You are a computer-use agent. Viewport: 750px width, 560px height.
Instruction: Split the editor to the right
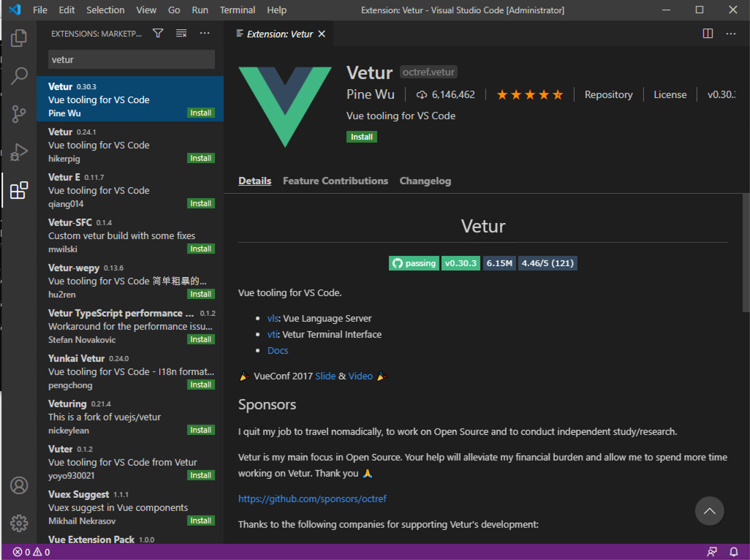pos(708,34)
